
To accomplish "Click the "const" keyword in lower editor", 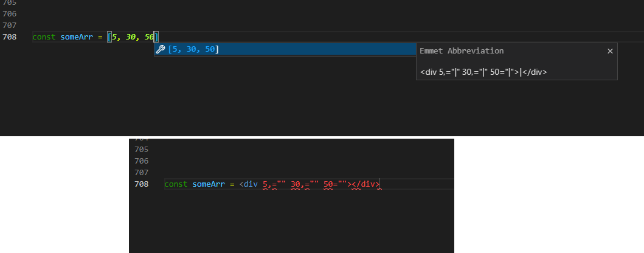I will 176,184.
